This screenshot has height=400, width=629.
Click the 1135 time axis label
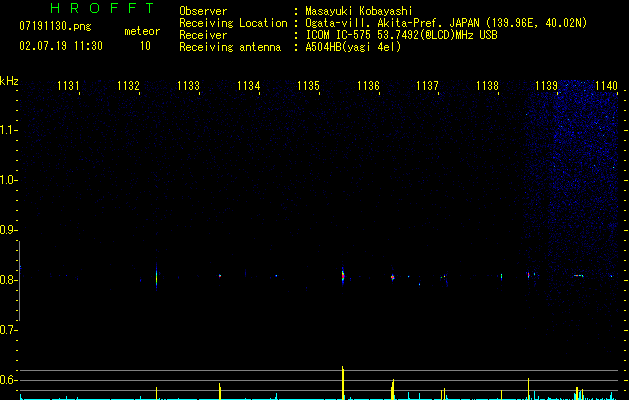pyautogui.click(x=308, y=86)
